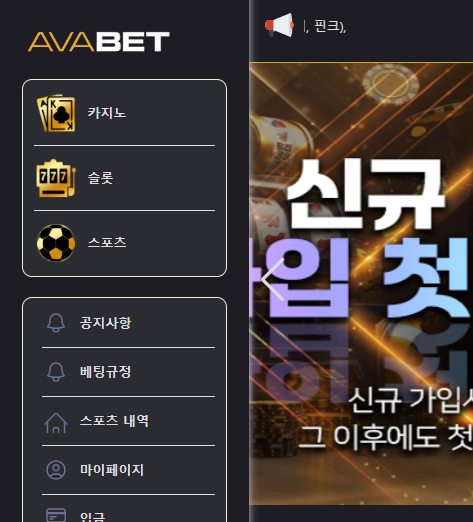Screen dimensions: 473x522
Task: Click the golden playing cards casino icon
Action: tap(56, 113)
